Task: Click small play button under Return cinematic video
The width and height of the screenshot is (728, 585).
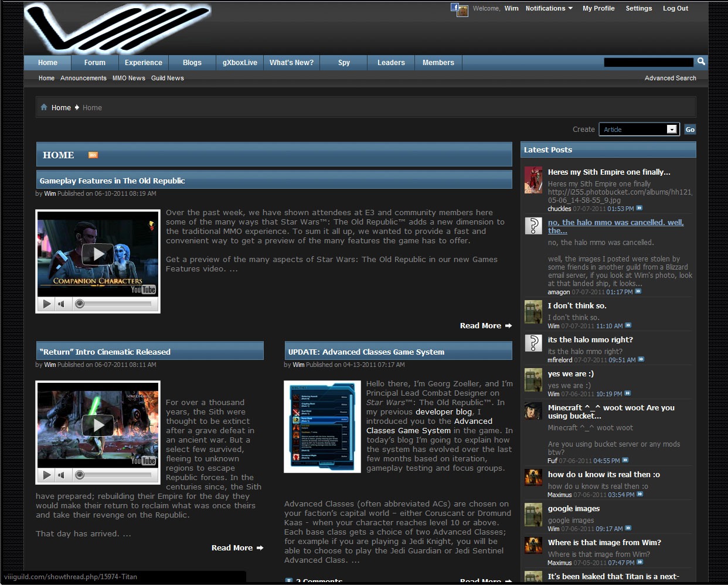Action: pos(46,475)
